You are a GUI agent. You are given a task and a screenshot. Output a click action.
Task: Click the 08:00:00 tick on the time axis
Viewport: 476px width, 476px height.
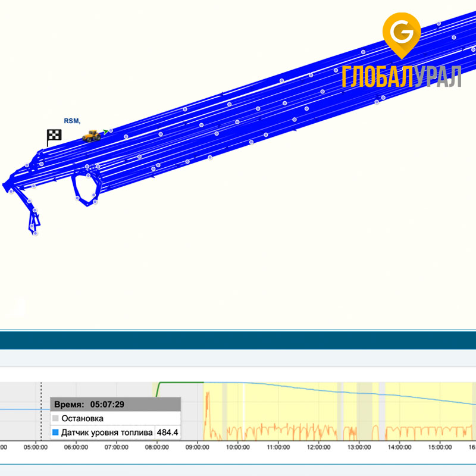coord(156,447)
